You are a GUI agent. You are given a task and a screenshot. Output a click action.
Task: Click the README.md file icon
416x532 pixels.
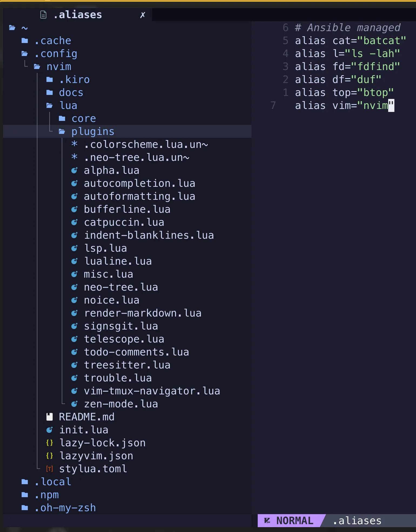pos(49,417)
